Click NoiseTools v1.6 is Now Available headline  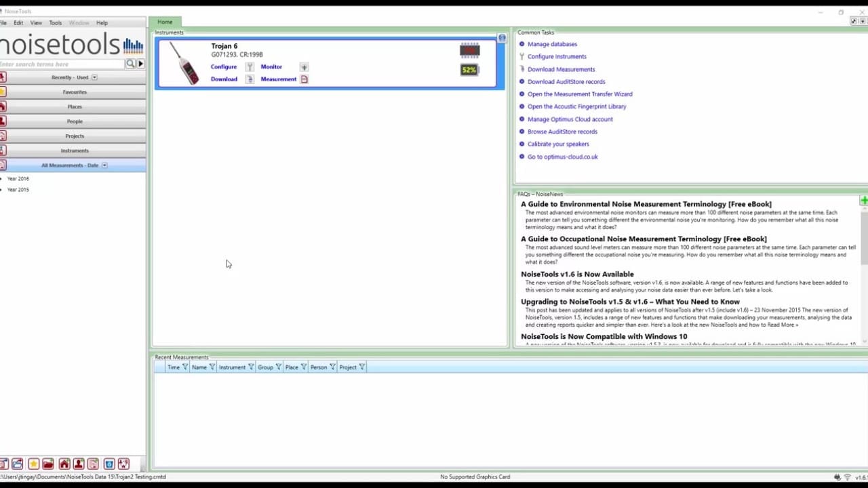(577, 274)
